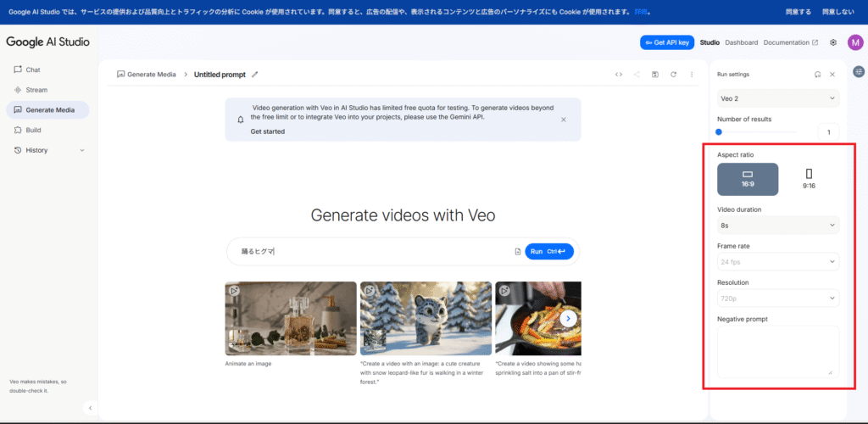
Task: Click the Stream waveform icon
Action: 18,90
